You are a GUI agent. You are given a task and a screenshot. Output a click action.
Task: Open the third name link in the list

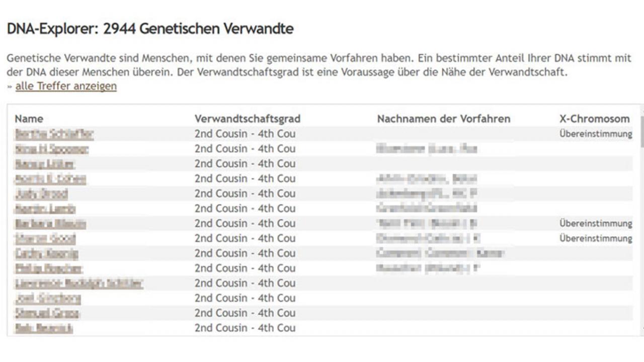click(x=44, y=164)
